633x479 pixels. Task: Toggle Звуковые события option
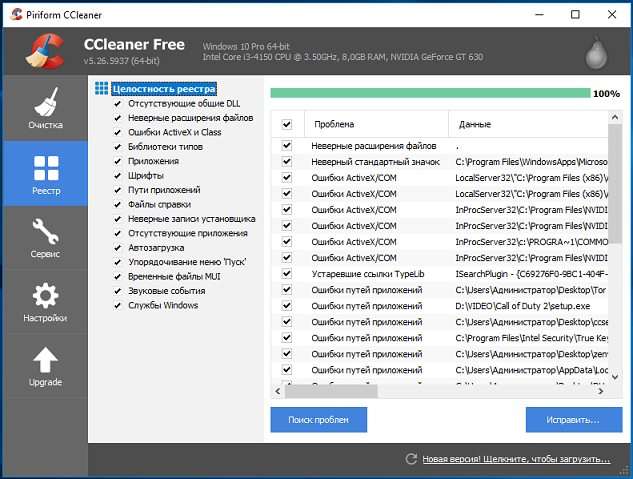click(117, 291)
